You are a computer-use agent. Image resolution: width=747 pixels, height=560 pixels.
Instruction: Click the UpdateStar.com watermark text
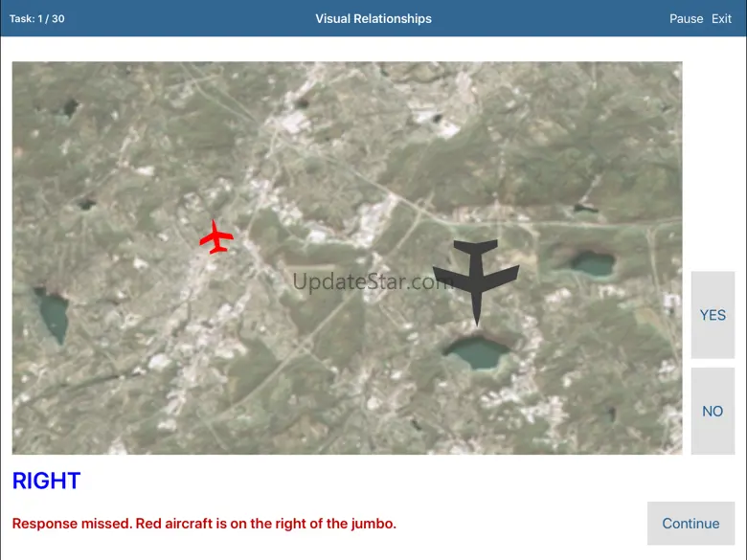coord(373,281)
